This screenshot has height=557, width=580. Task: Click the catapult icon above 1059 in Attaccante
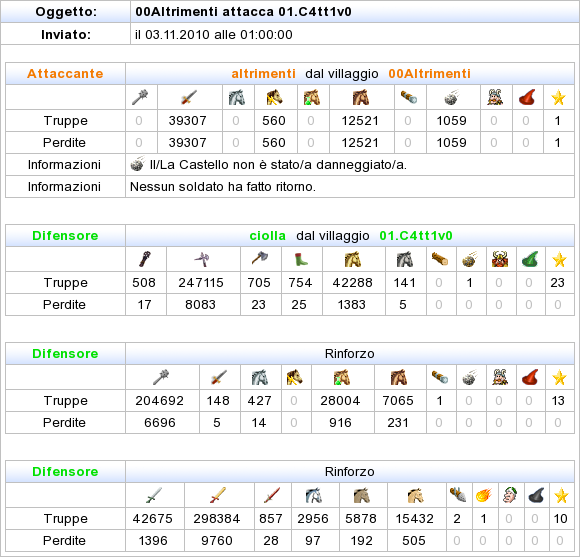(x=452, y=97)
